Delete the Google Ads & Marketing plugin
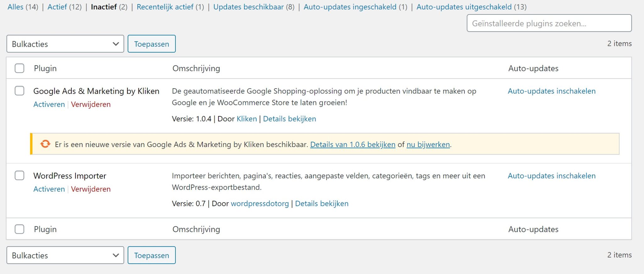The image size is (644, 274). click(91, 104)
